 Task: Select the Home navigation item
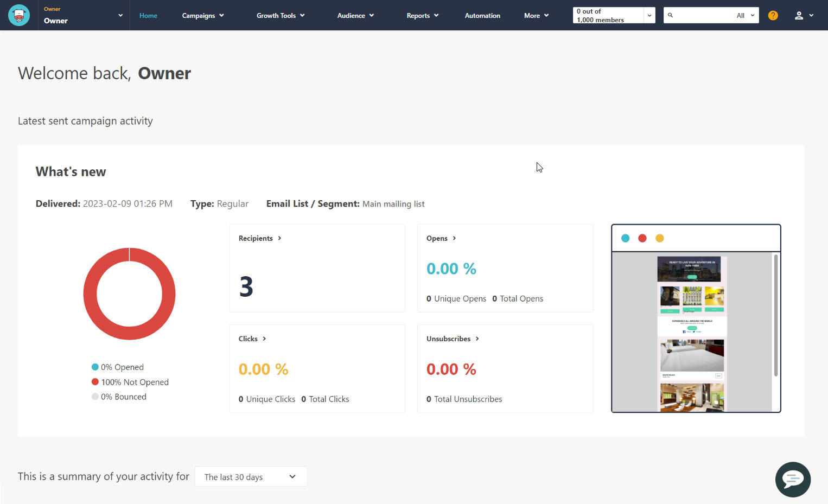click(148, 15)
